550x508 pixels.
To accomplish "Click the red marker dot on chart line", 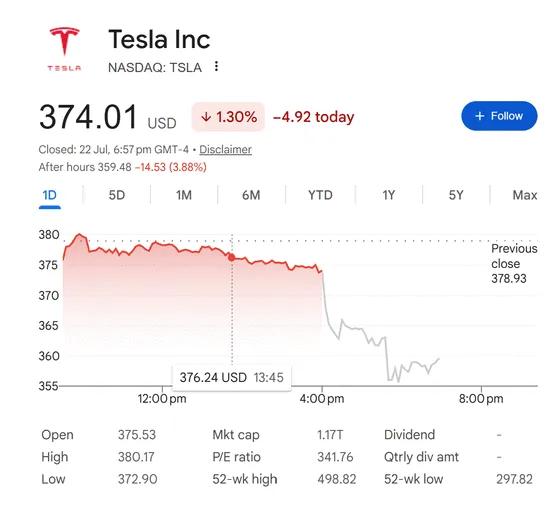I will pyautogui.click(x=232, y=258).
